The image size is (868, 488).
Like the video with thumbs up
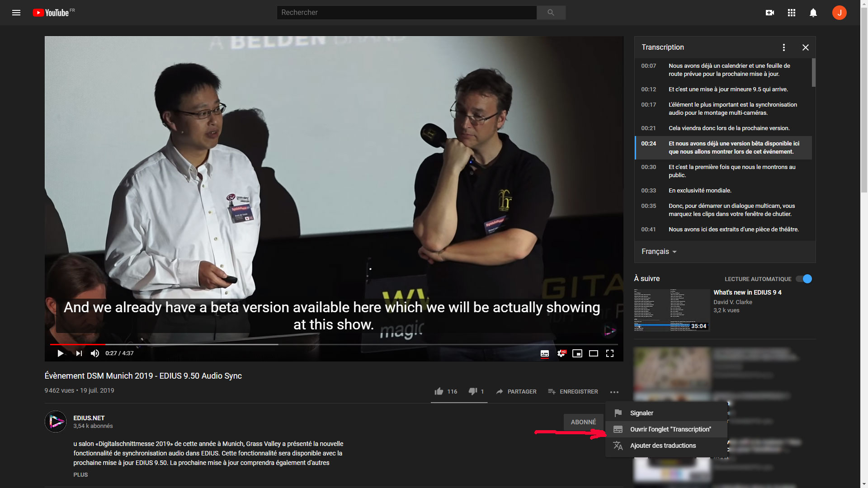coord(445,391)
